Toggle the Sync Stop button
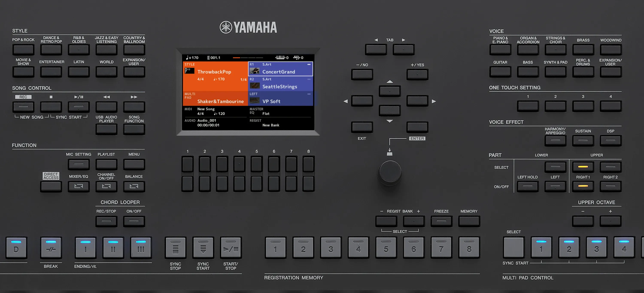Screen dimensions: 644x293 [x=176, y=248]
